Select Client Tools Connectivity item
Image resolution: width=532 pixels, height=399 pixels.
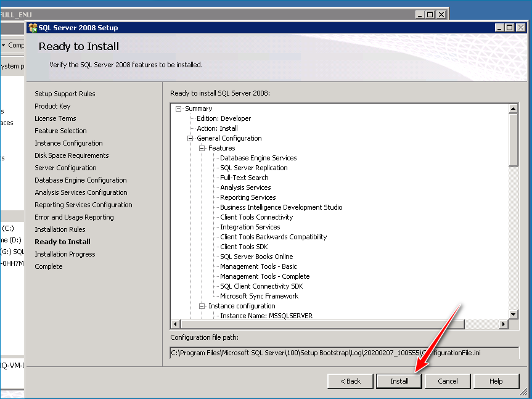pos(256,217)
